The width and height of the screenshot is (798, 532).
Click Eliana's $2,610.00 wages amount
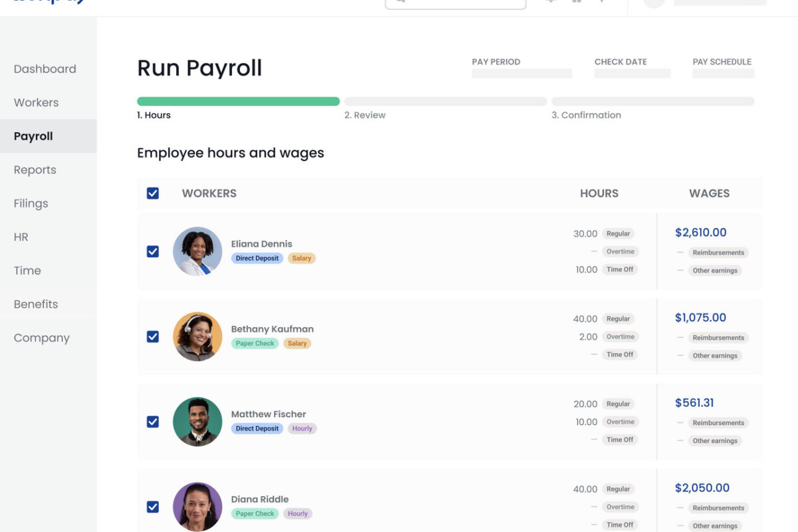[x=700, y=233]
